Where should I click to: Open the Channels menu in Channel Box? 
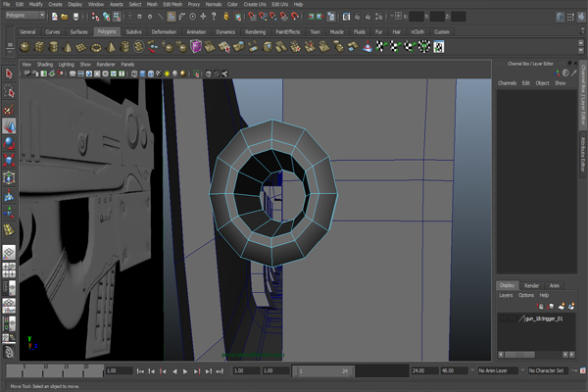coord(507,83)
